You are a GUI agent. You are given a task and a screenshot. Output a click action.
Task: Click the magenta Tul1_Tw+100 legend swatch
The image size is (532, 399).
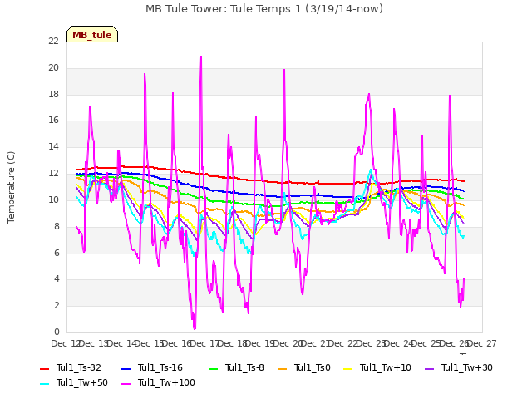(126, 383)
